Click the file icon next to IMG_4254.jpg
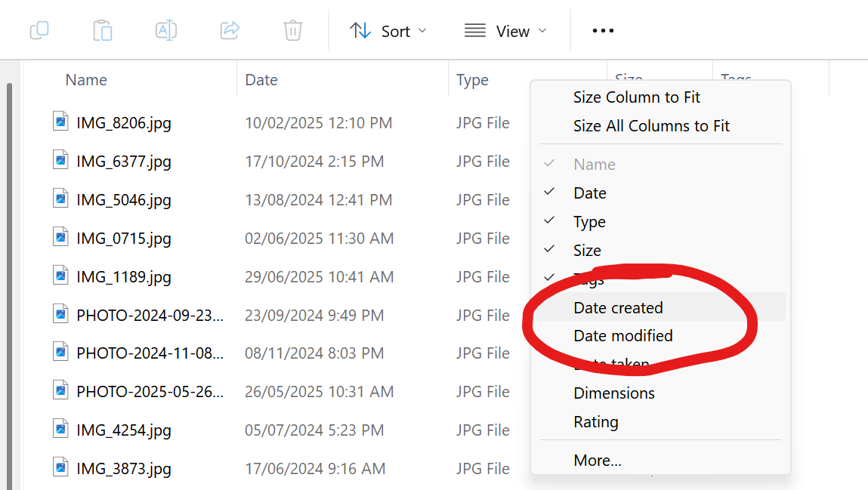The width and height of the screenshot is (868, 490). (x=60, y=430)
